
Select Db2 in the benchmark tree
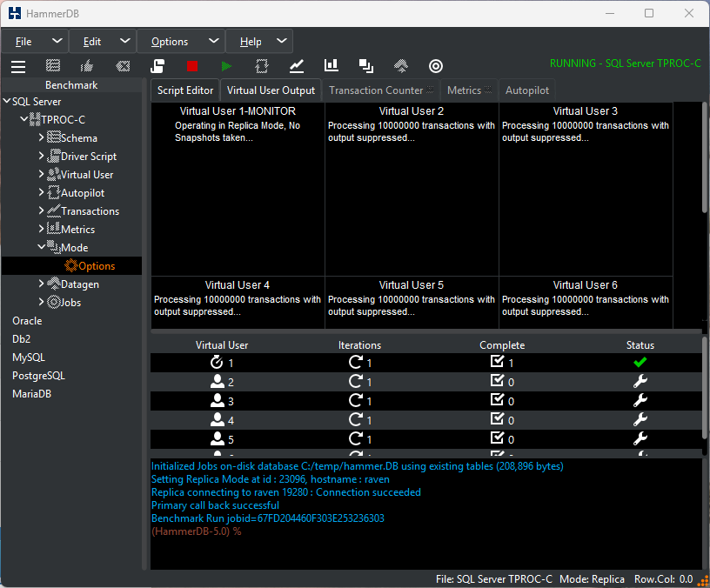pos(21,339)
